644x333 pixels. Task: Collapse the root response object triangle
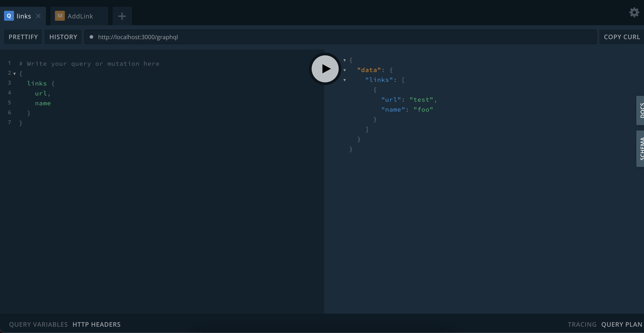[x=345, y=60]
